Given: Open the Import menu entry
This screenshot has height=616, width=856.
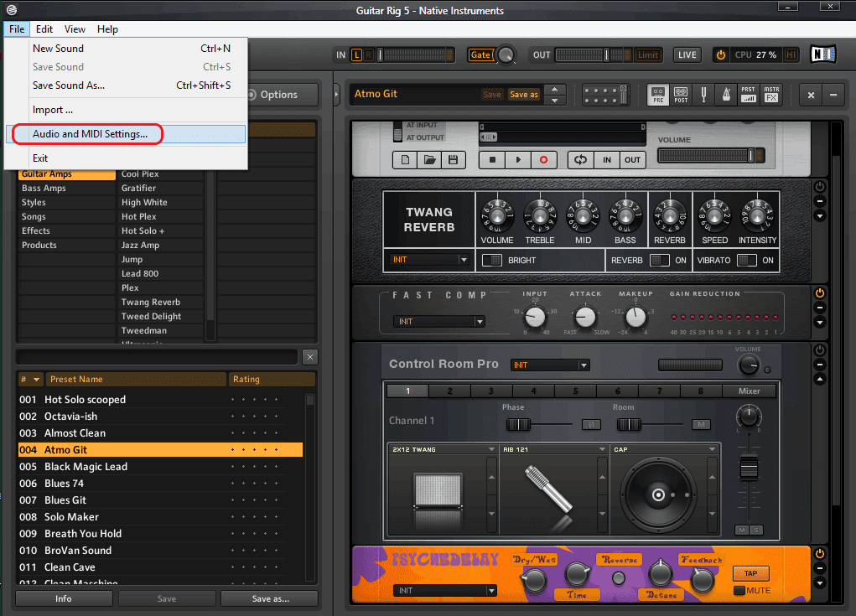Looking at the screenshot, I should [126, 110].
